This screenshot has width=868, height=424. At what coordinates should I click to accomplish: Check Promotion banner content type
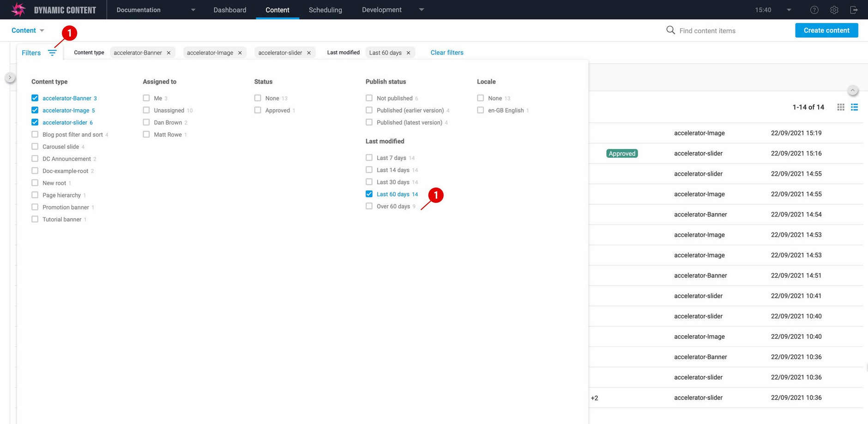tap(35, 207)
